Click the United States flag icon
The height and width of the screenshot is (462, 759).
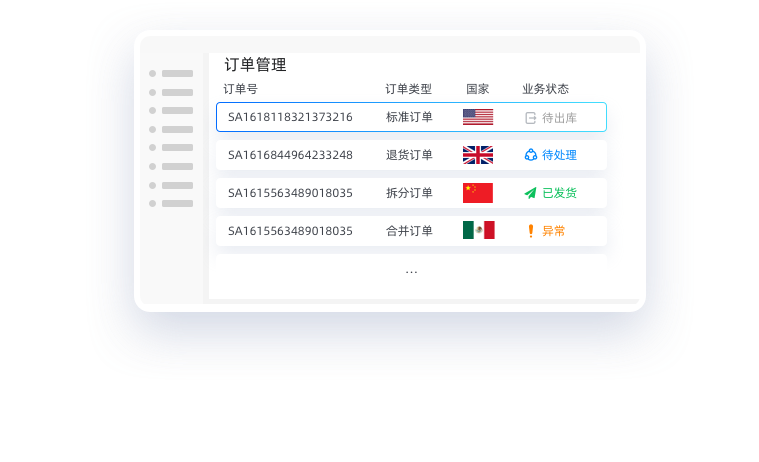coord(478,117)
